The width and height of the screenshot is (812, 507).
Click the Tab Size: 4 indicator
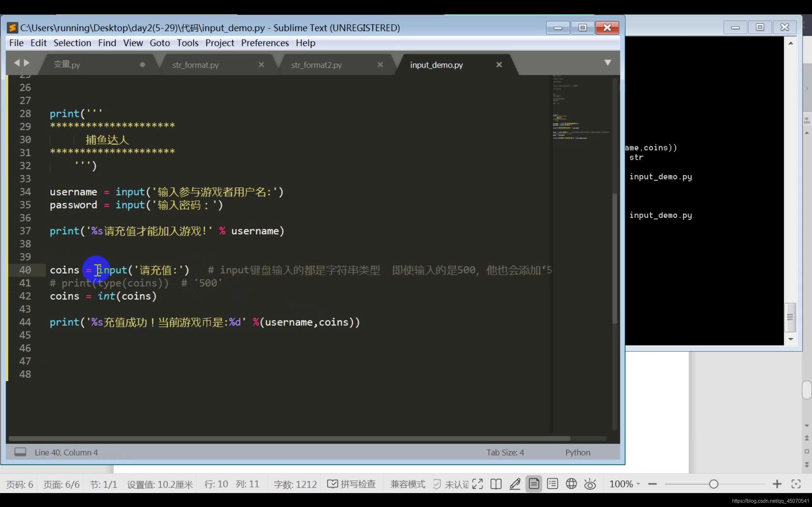click(505, 452)
